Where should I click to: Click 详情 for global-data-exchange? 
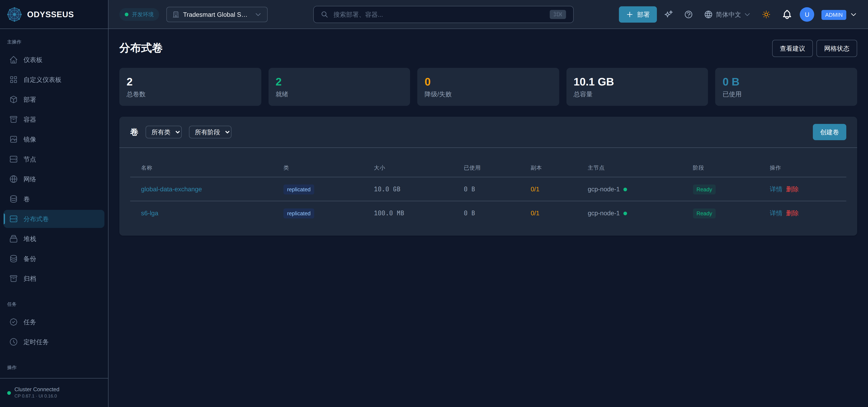776,189
